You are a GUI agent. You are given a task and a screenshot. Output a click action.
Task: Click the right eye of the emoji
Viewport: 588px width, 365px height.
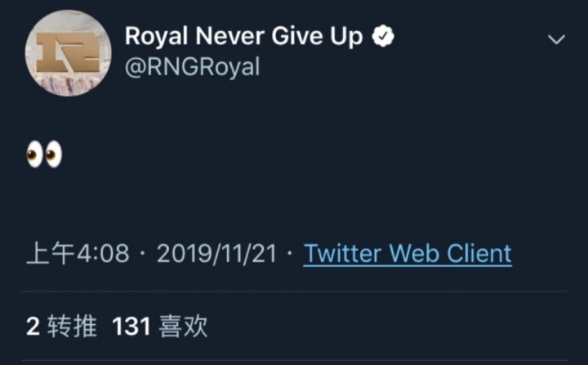pyautogui.click(x=54, y=154)
